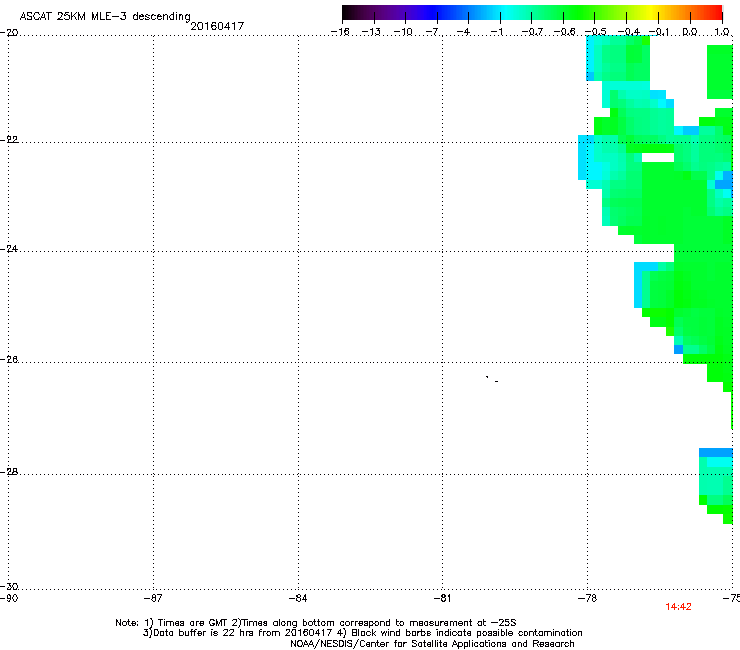The height and width of the screenshot is (650, 740).
Task: Click the color bar label -0.4
Action: pos(628,32)
